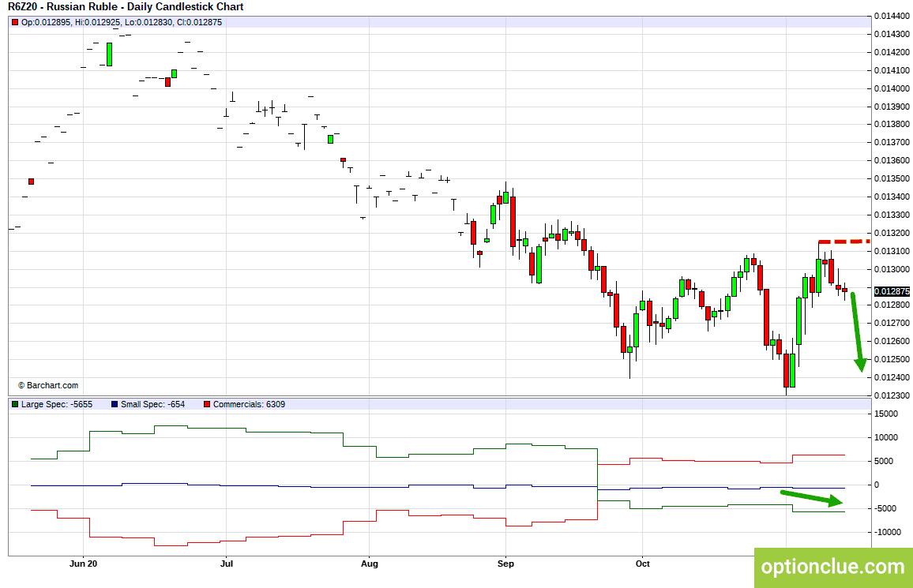Click the green arrow in COT panel
The width and height of the screenshot is (913, 588).
(x=812, y=499)
